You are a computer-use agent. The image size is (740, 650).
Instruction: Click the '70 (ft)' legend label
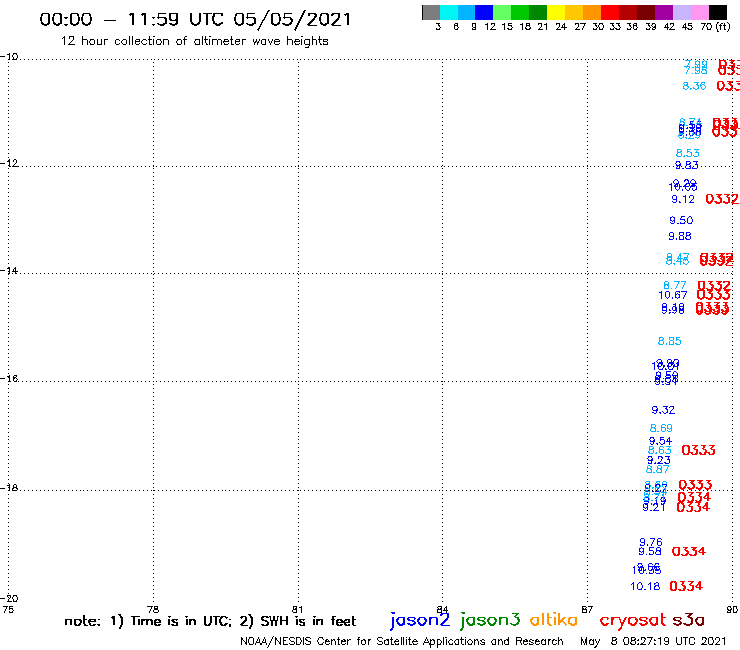point(715,27)
